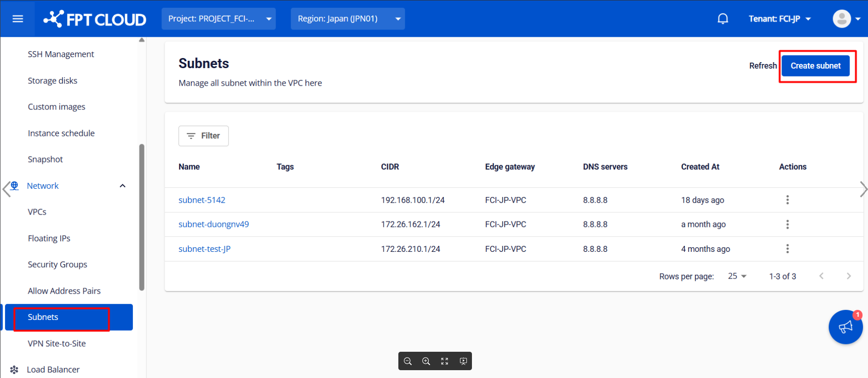868x378 pixels.
Task: Click the Create subnet button
Action: tap(815, 66)
